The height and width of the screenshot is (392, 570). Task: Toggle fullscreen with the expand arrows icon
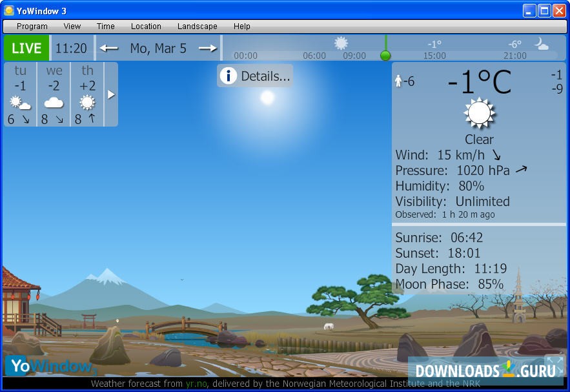[555, 364]
